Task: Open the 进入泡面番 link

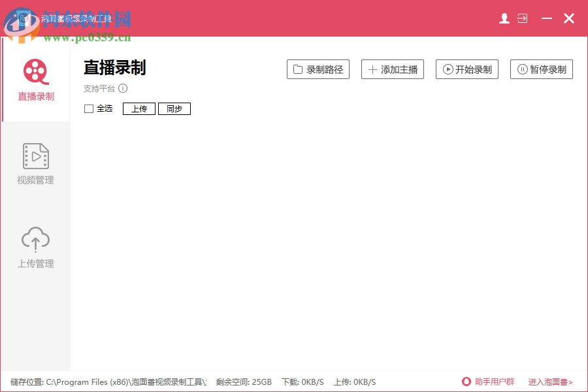Action: (549, 382)
